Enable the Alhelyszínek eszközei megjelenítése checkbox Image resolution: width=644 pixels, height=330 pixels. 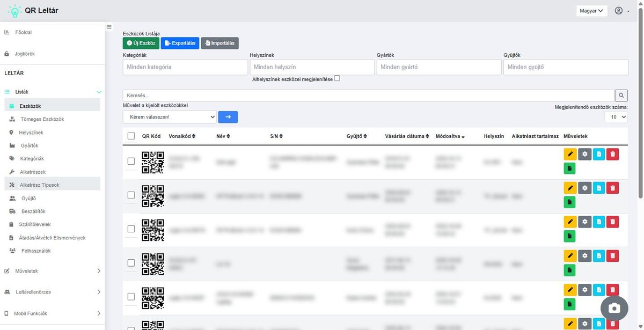coord(337,78)
